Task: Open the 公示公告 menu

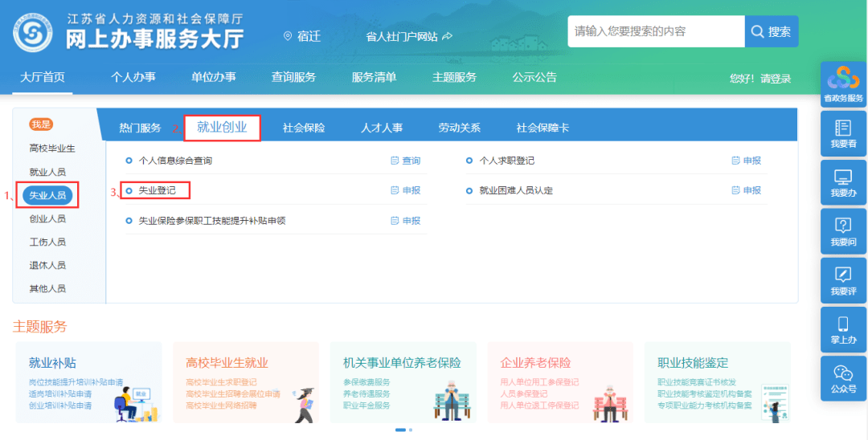Action: click(534, 77)
